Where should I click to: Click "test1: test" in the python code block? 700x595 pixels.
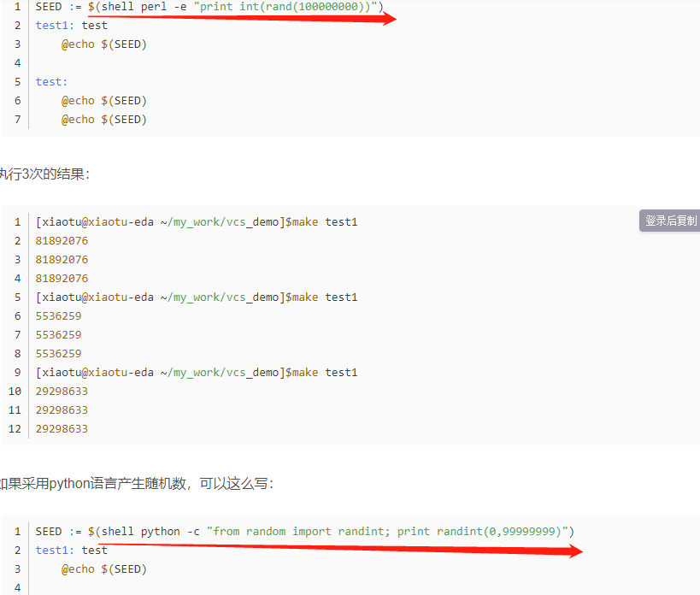coord(72,550)
